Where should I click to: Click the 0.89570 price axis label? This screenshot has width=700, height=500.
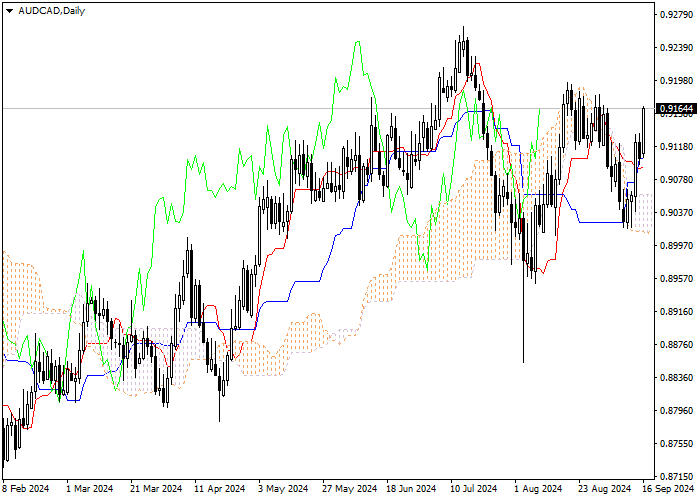[x=676, y=279]
